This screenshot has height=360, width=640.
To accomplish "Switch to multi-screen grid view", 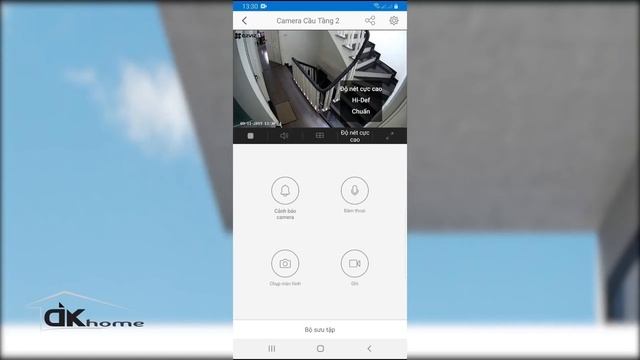I will [x=320, y=136].
